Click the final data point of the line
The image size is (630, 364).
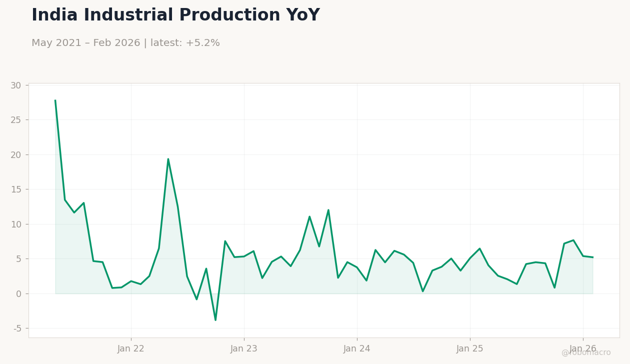pos(592,257)
